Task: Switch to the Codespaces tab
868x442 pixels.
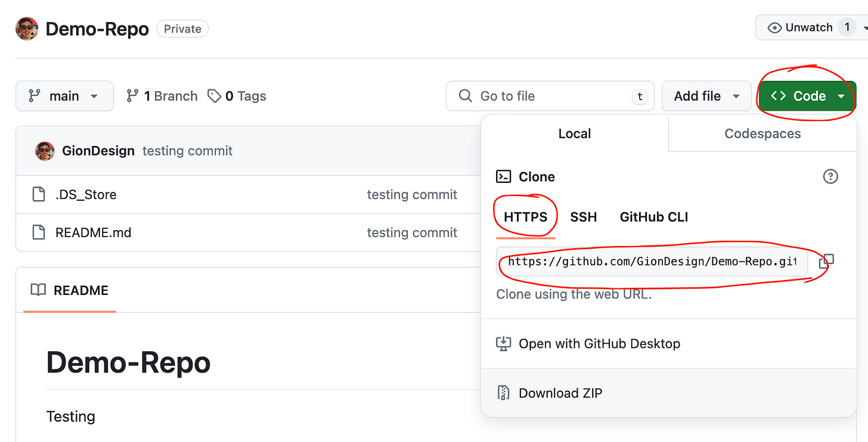Action: click(762, 133)
